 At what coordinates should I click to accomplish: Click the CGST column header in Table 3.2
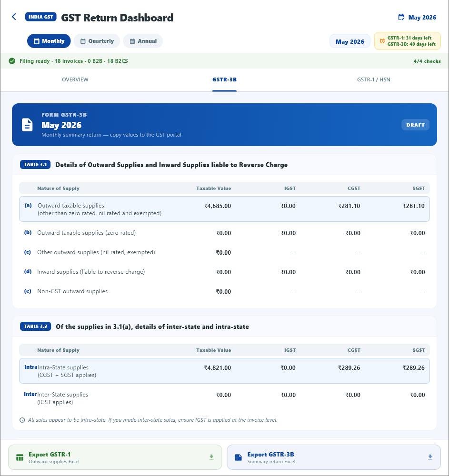point(354,350)
